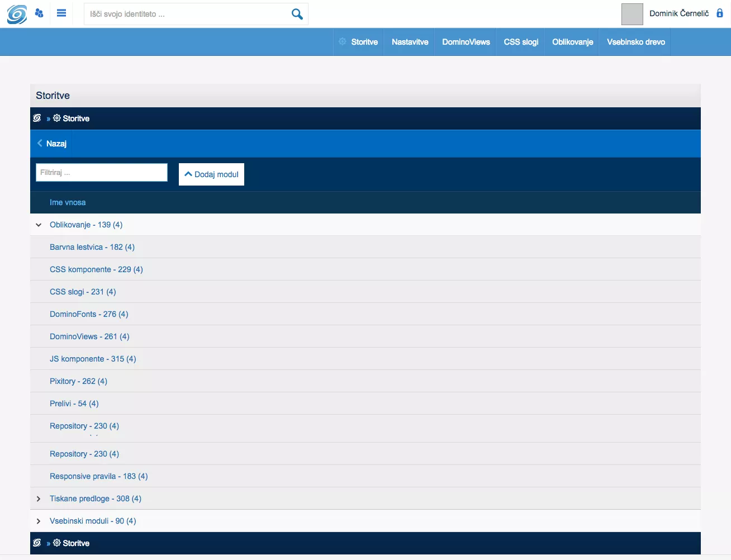Expand the Tiskane predloge - 308 row
This screenshot has height=560, width=731.
[39, 499]
